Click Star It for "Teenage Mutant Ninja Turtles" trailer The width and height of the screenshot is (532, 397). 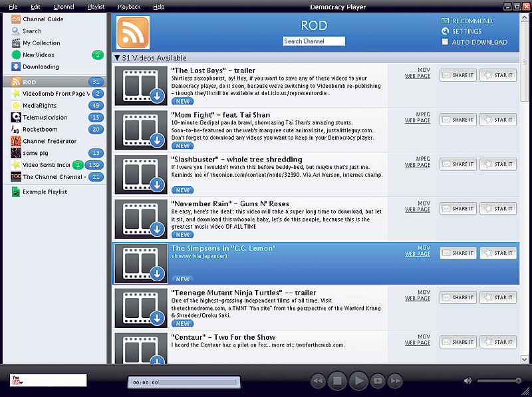click(498, 297)
